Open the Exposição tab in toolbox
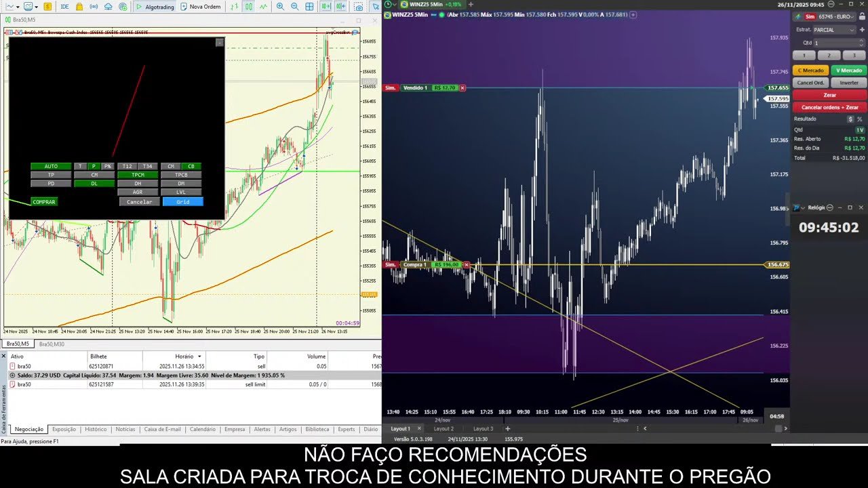The height and width of the screenshot is (488, 868). pos(64,429)
